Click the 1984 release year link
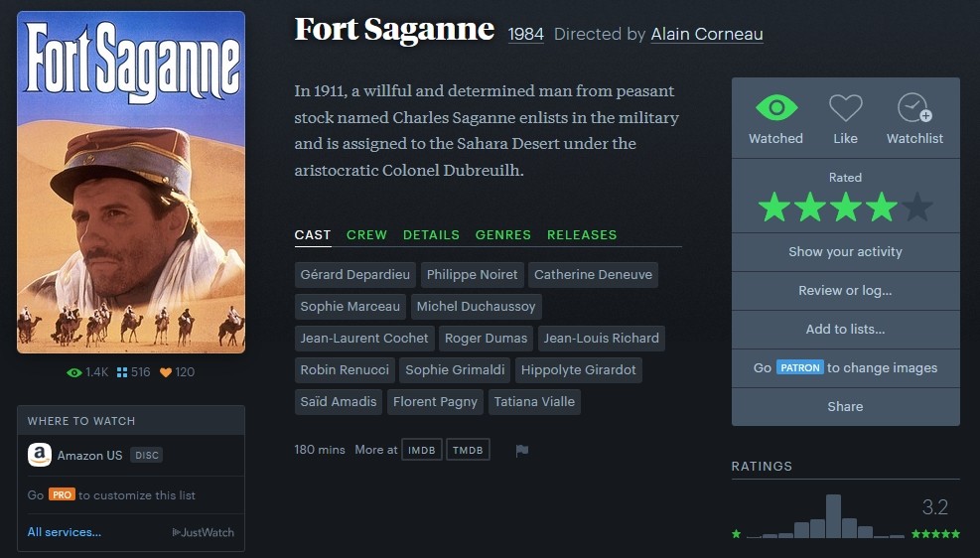 pos(525,34)
